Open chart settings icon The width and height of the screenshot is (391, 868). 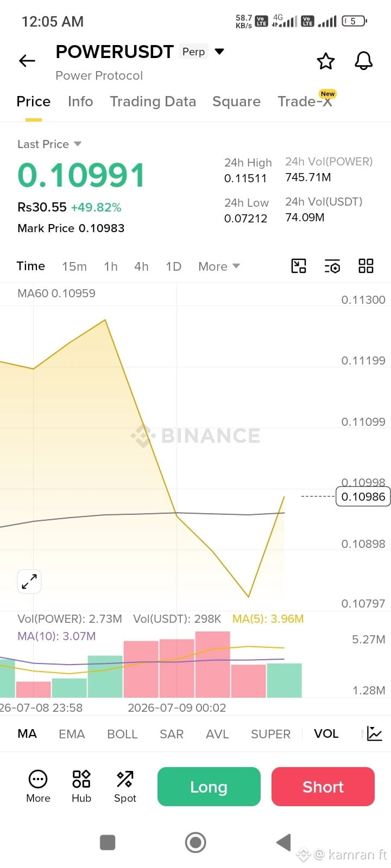pyautogui.click(x=332, y=266)
